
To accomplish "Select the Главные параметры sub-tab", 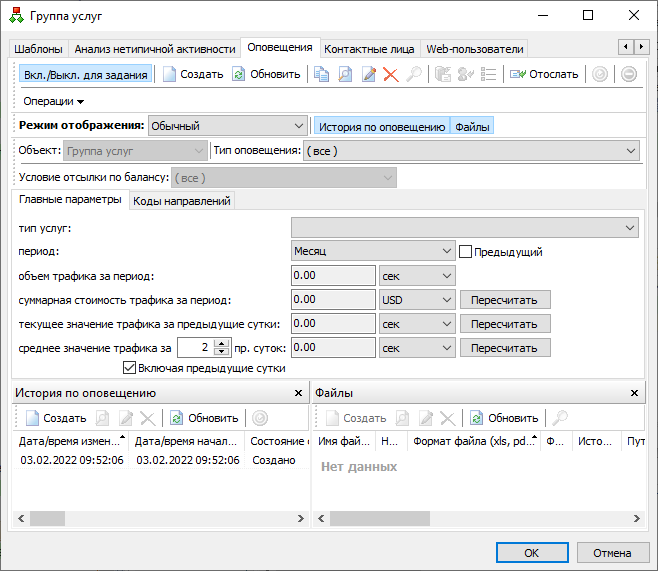I will click(70, 199).
